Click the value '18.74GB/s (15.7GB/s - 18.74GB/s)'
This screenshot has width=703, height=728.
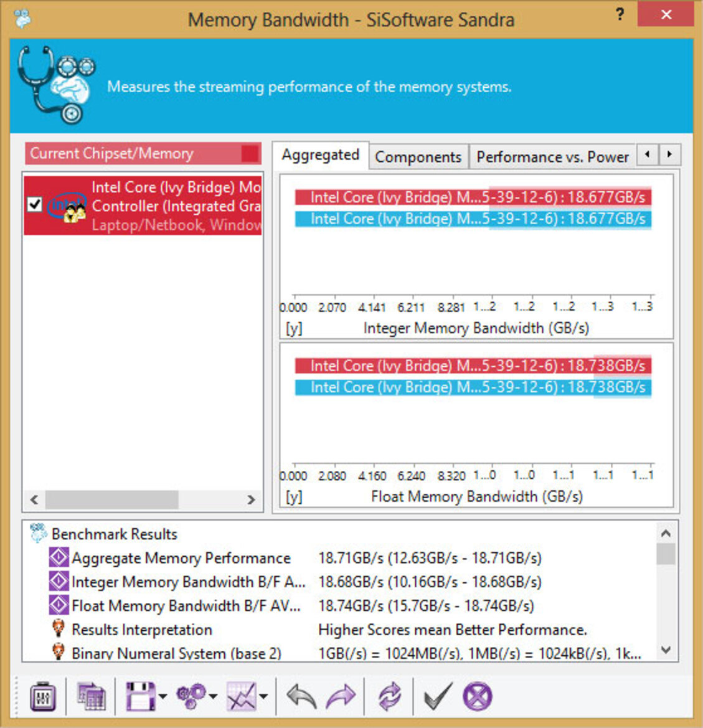tap(427, 605)
